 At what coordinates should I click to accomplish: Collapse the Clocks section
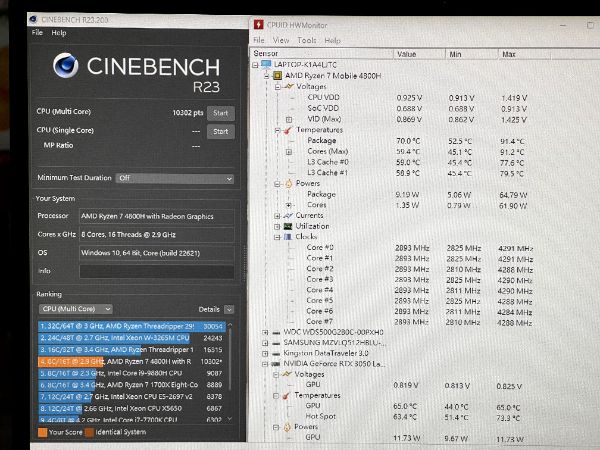(x=277, y=237)
